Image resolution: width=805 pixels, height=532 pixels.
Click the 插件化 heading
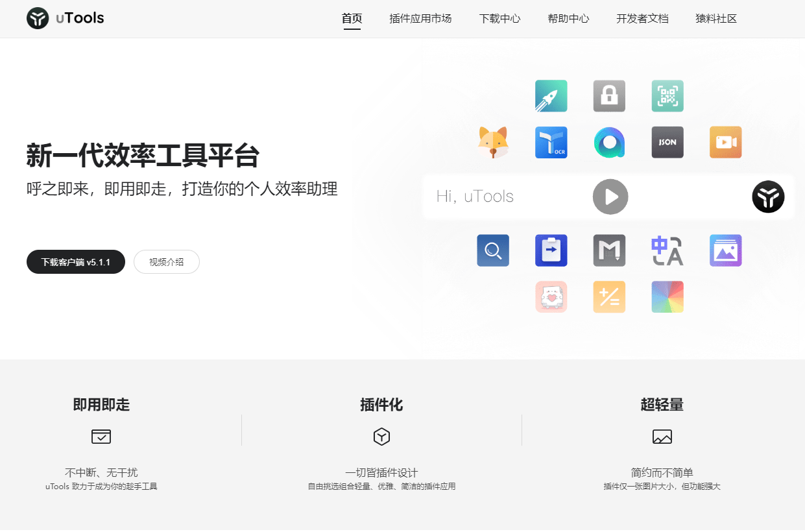pos(381,405)
